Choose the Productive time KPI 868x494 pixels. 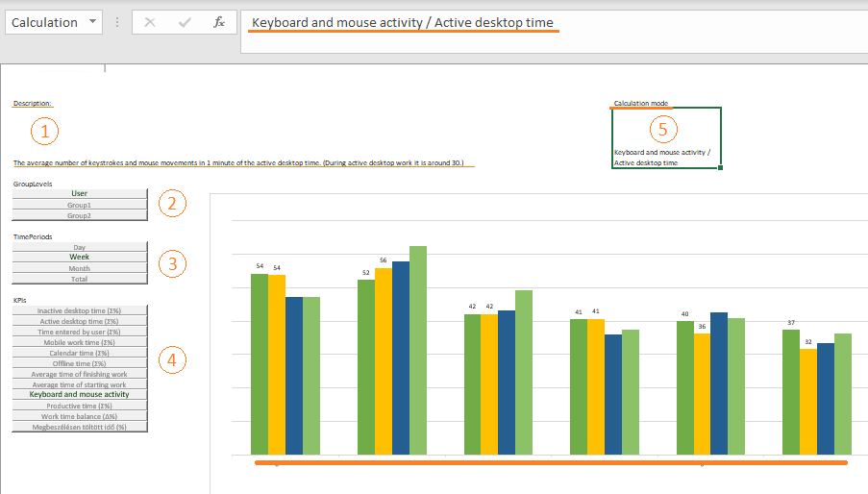point(80,406)
